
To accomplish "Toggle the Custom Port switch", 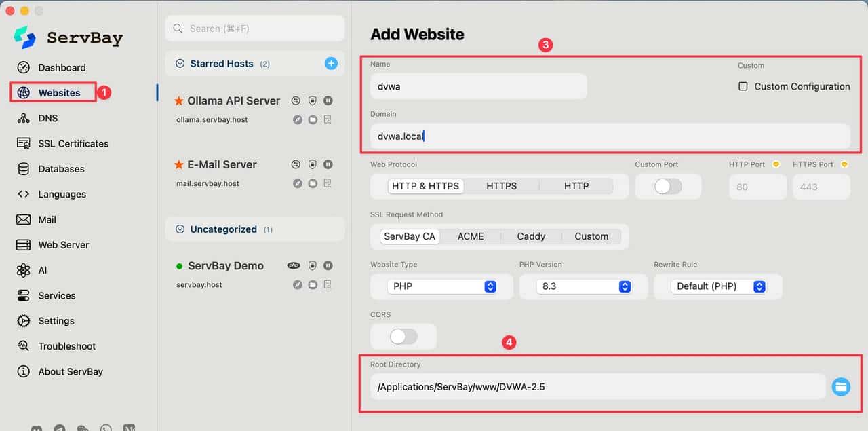I will coord(668,186).
